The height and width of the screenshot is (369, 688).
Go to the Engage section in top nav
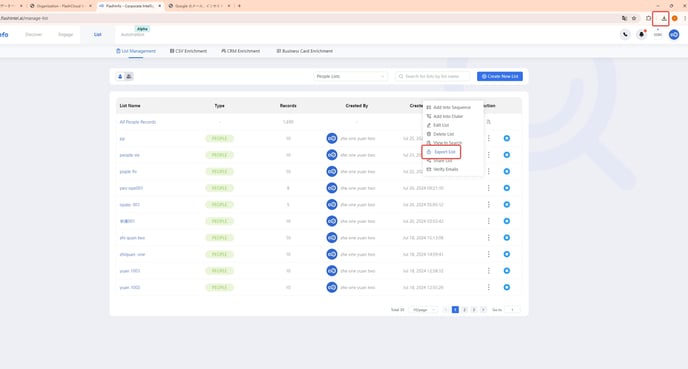pyautogui.click(x=65, y=35)
